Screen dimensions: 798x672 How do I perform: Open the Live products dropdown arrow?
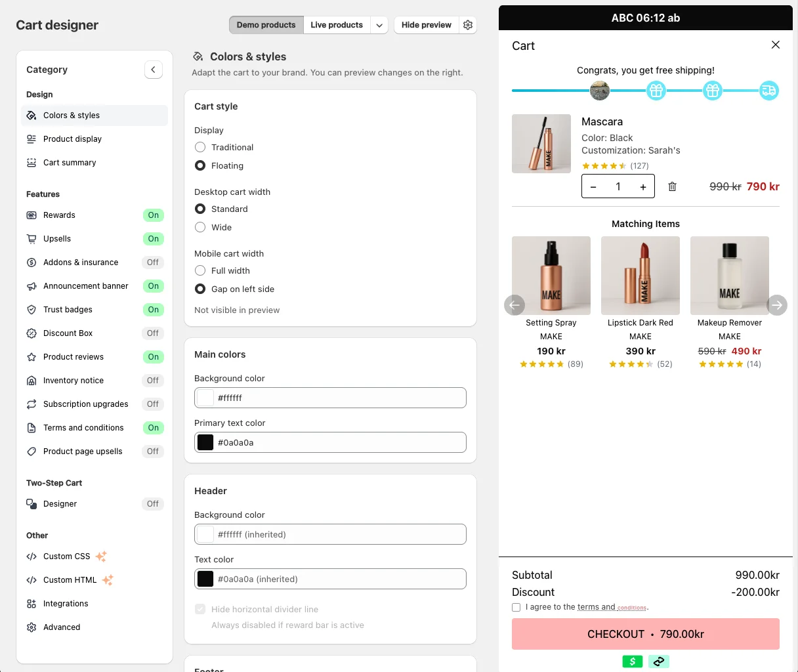pos(379,25)
